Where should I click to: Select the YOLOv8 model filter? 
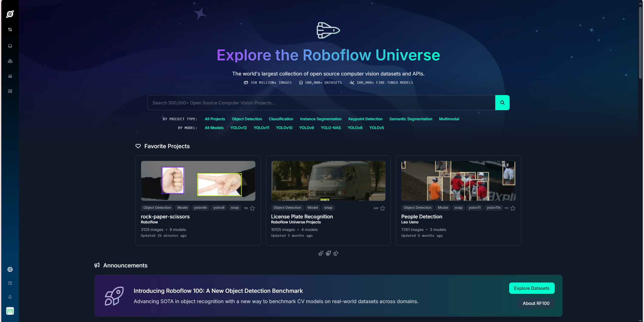click(x=355, y=128)
